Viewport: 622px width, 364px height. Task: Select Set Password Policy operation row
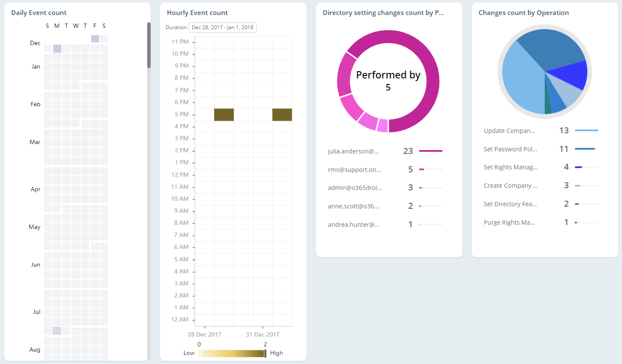510,149
